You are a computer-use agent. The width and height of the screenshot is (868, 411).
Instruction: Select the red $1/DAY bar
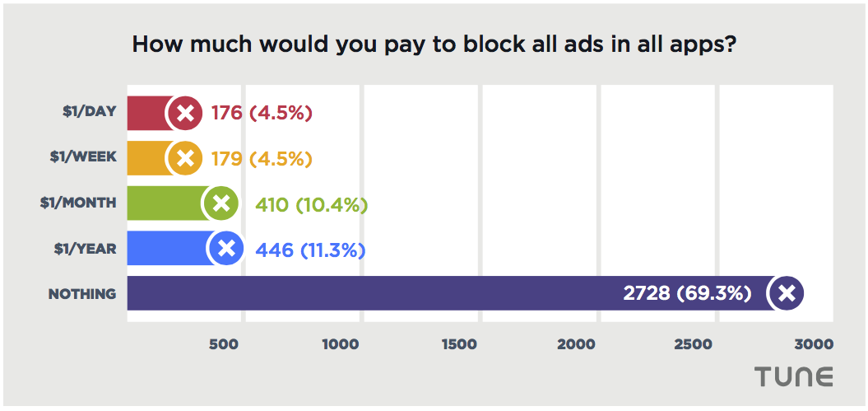(x=148, y=113)
